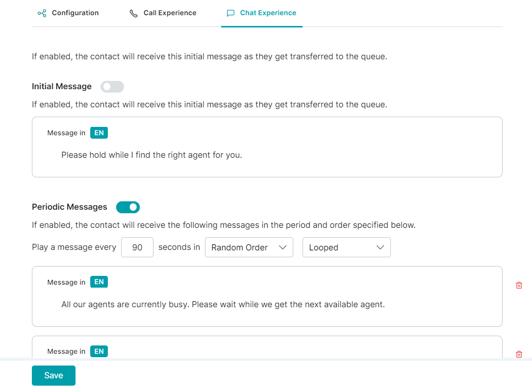
Task: Click the EN tag of the bottom periodic message
Action: point(99,351)
